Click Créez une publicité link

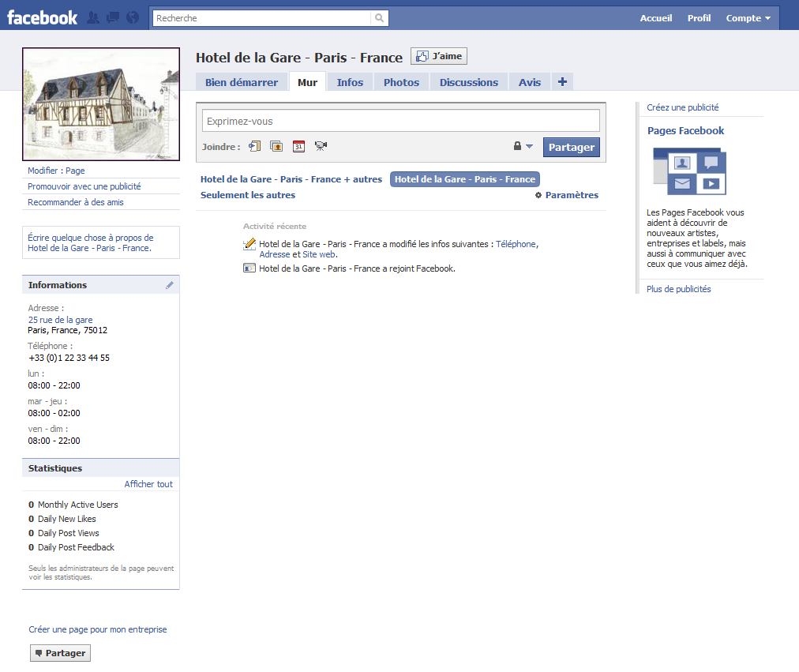683,107
